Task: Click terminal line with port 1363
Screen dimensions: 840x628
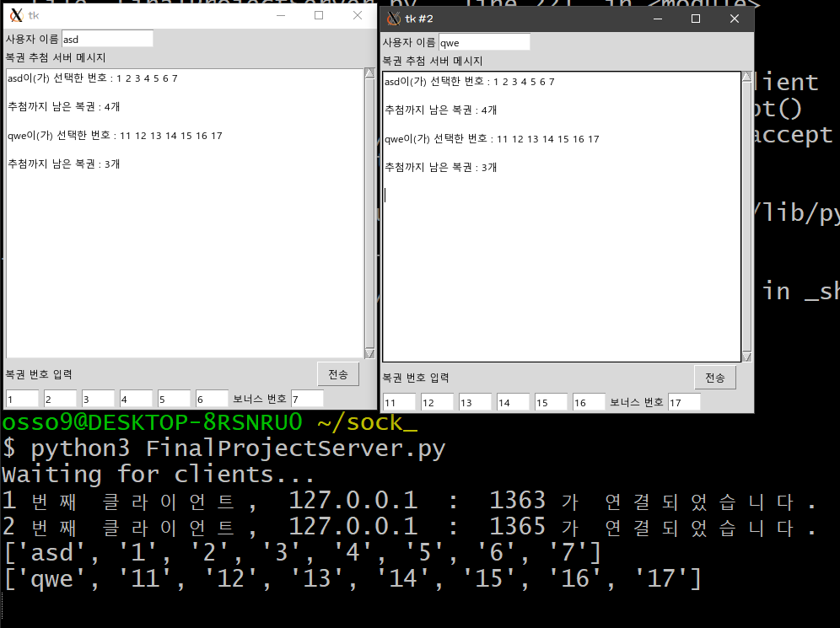Action: [x=410, y=501]
